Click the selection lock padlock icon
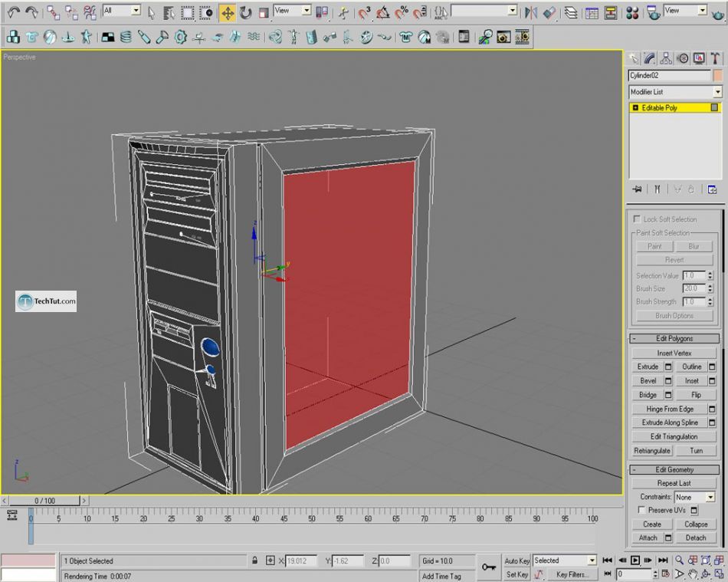Screen dimensions: 728x582 [x=254, y=561]
